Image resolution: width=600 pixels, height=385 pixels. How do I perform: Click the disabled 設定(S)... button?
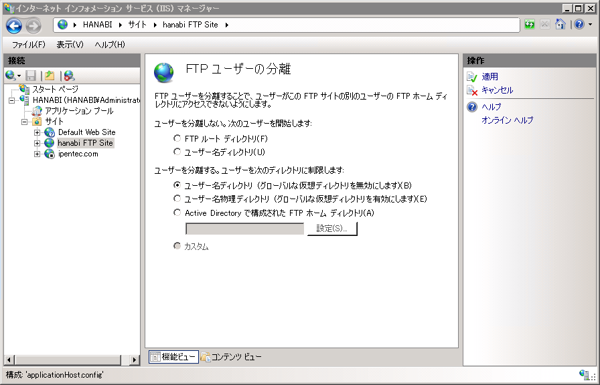point(332,228)
